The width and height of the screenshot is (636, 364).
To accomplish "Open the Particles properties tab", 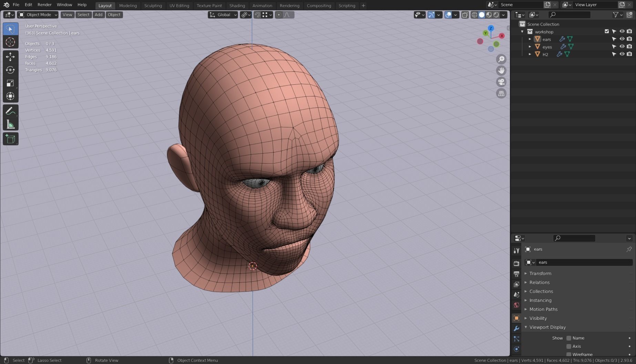I will (x=516, y=339).
